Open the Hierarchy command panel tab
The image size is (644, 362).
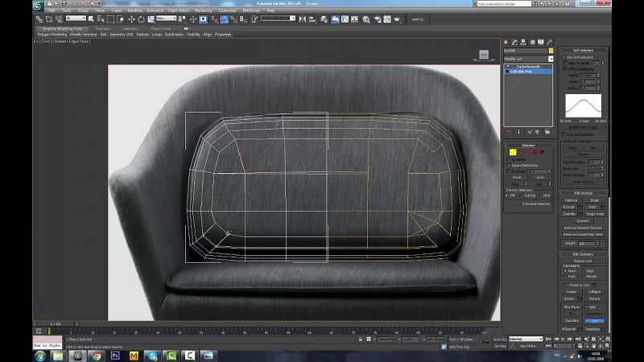(523, 43)
